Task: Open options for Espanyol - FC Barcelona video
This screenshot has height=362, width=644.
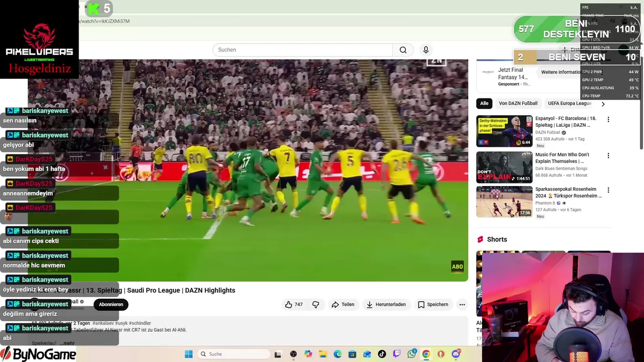Action: [x=608, y=120]
